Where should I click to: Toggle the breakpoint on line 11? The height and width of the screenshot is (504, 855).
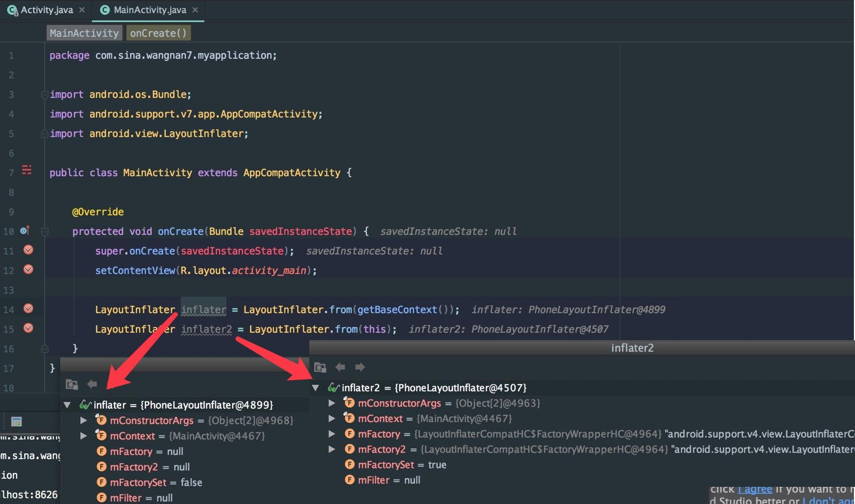pyautogui.click(x=28, y=250)
